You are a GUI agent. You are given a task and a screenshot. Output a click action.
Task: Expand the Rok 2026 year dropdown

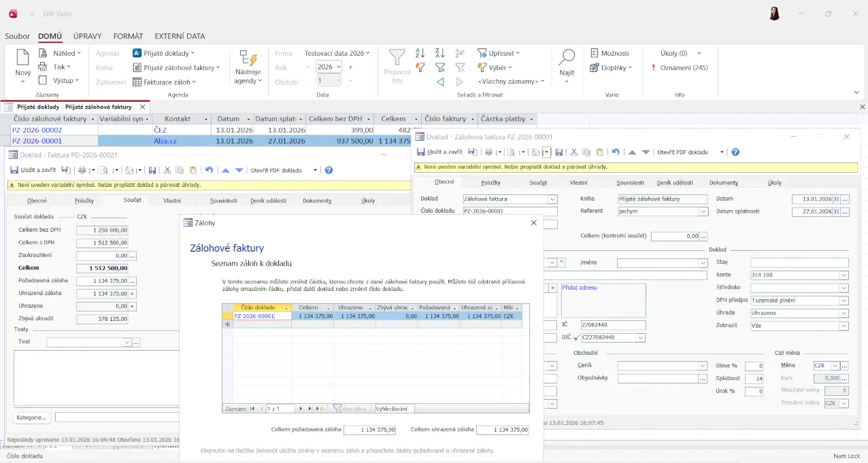(338, 67)
